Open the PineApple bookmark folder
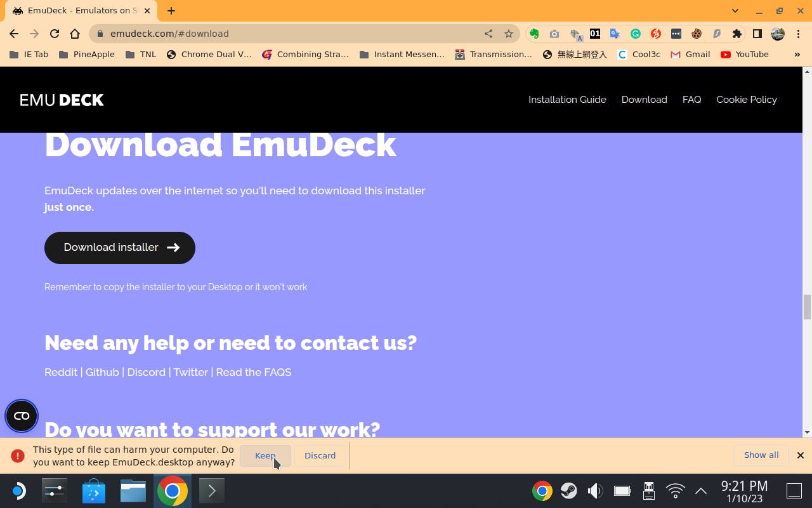 (x=87, y=55)
